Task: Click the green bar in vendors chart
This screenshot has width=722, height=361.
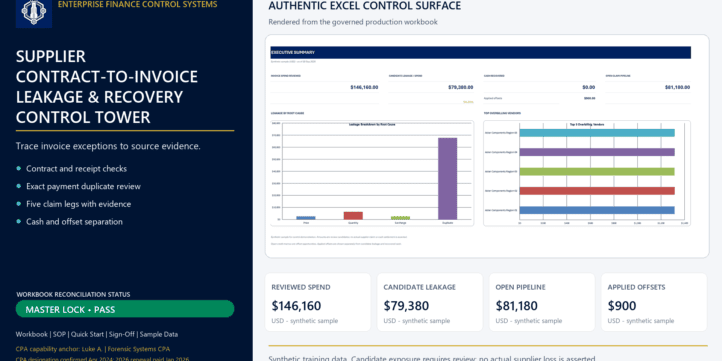Action: (x=597, y=171)
